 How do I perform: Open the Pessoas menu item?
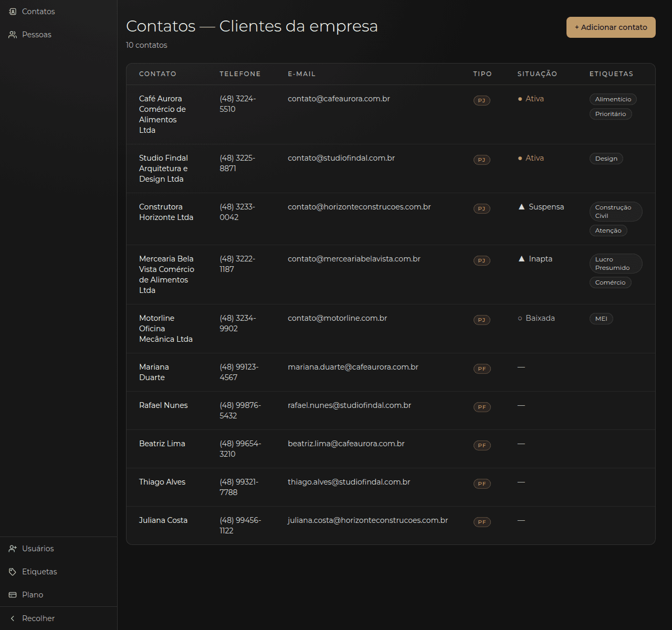pyautogui.click(x=58, y=35)
